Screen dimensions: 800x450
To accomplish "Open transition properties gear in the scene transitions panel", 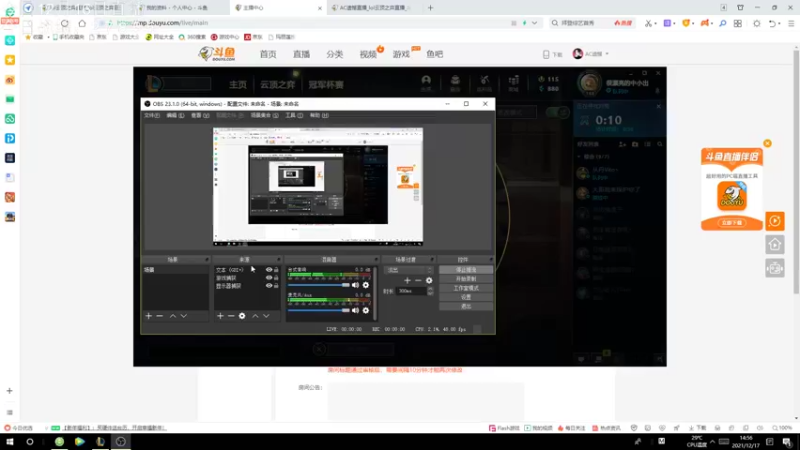I will click(429, 280).
